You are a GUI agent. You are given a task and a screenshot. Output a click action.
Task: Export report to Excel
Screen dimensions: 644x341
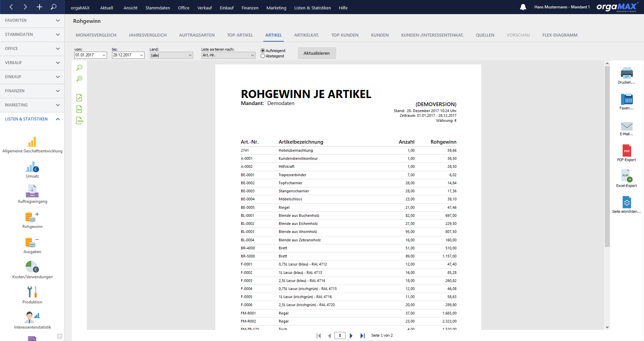click(626, 179)
